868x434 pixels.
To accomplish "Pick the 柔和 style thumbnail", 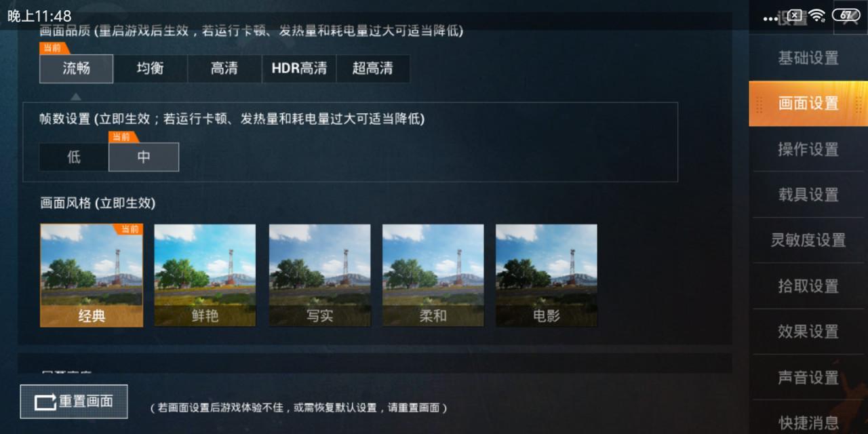I will pyautogui.click(x=433, y=275).
